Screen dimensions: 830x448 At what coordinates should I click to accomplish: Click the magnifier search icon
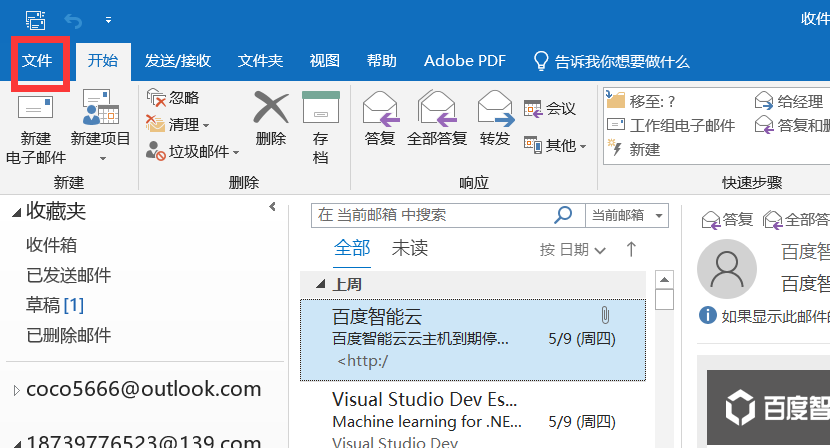pos(563,214)
